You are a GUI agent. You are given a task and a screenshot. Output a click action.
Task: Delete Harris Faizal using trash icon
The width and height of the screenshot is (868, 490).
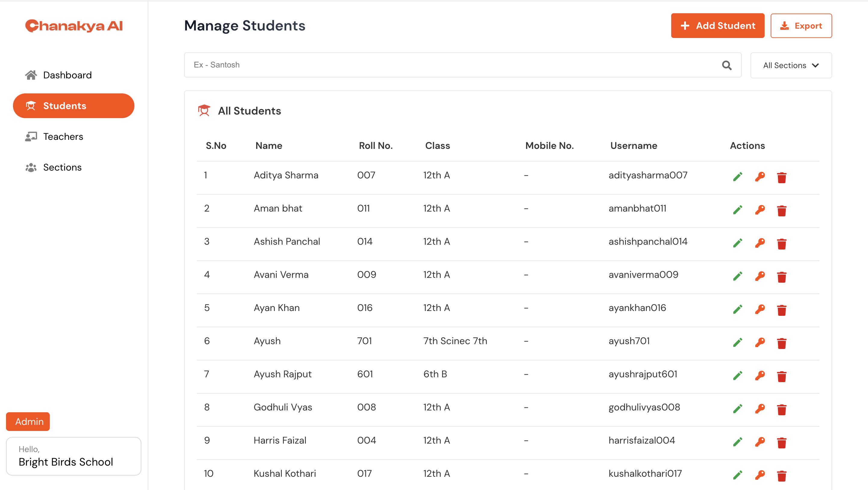pyautogui.click(x=782, y=442)
